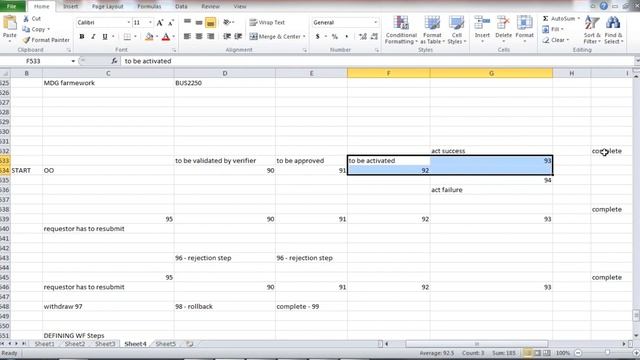
Task: Switch to the Formulas tab
Action: point(149,7)
